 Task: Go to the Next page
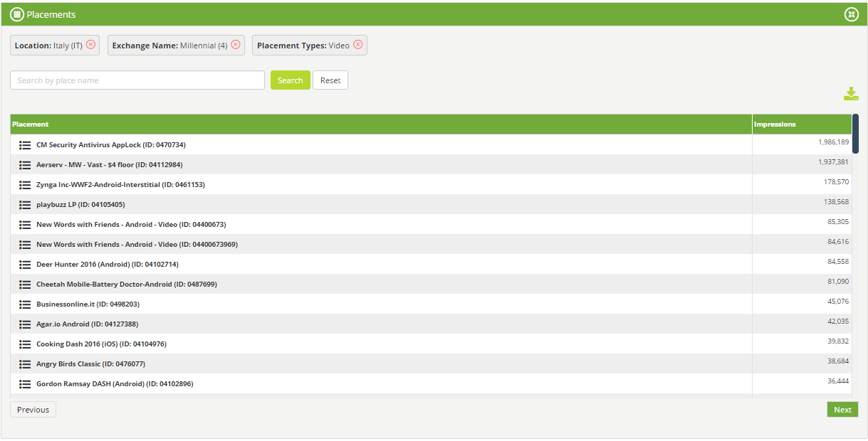[842, 410]
